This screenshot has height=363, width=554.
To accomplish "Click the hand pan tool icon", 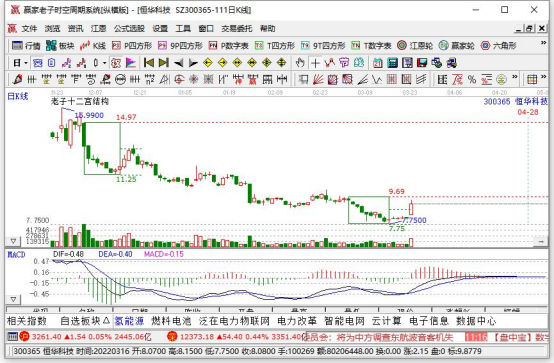I will click(x=300, y=63).
